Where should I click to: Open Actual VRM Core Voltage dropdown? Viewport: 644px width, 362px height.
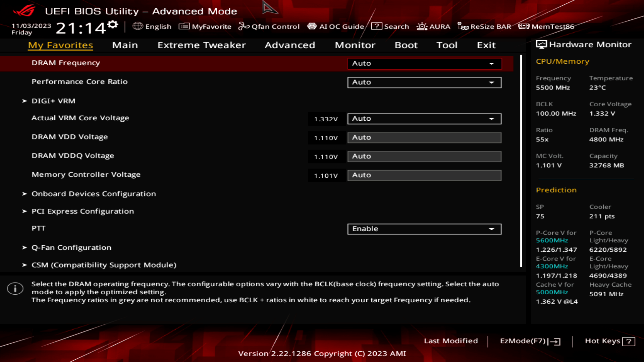(x=424, y=119)
